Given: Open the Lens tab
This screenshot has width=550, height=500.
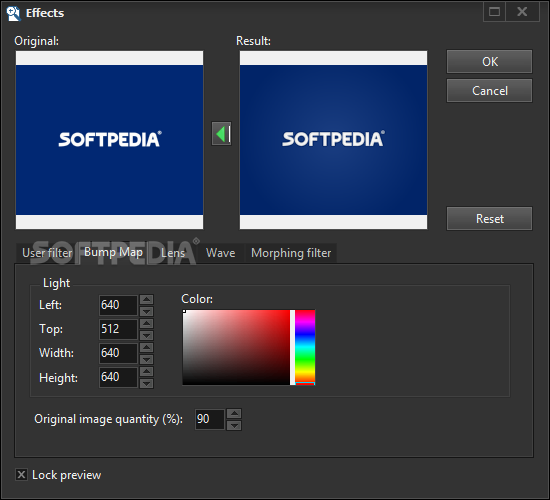Looking at the screenshot, I should click(173, 253).
